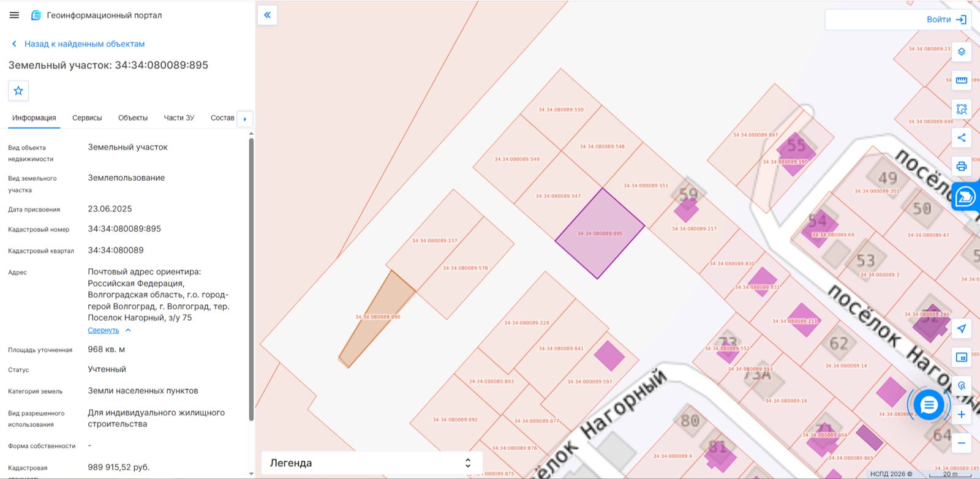
Task: Open the hamburger main menu
Action: click(14, 15)
